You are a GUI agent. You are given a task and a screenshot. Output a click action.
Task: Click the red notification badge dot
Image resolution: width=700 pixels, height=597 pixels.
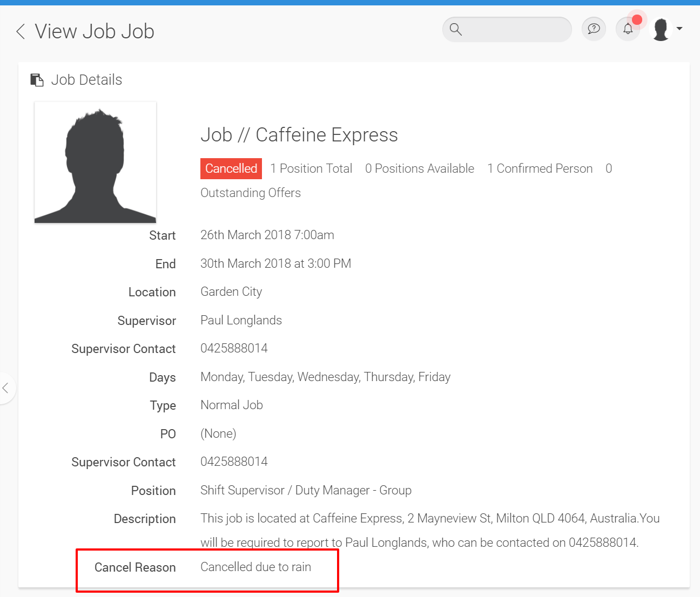pos(637,20)
